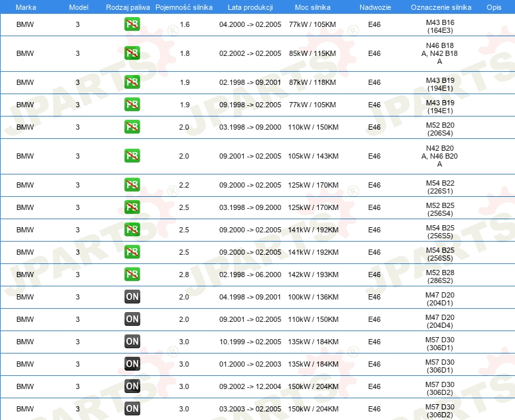
Task: Select the 87kW / 118KM power cell
Action: coord(313,82)
